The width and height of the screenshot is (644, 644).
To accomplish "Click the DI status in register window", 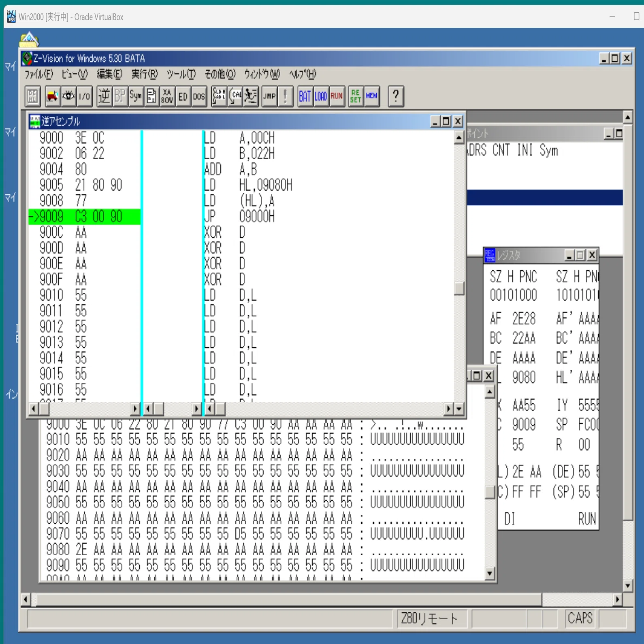I will coord(510,519).
